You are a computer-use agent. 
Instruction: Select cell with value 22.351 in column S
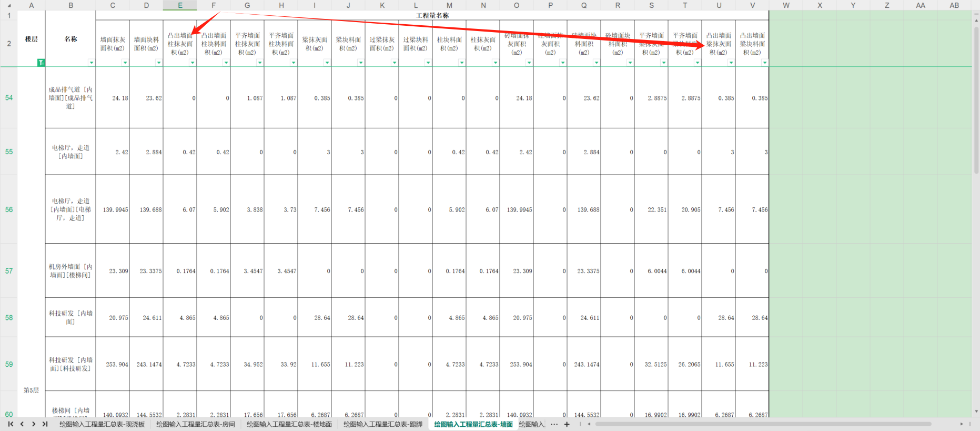(x=651, y=209)
